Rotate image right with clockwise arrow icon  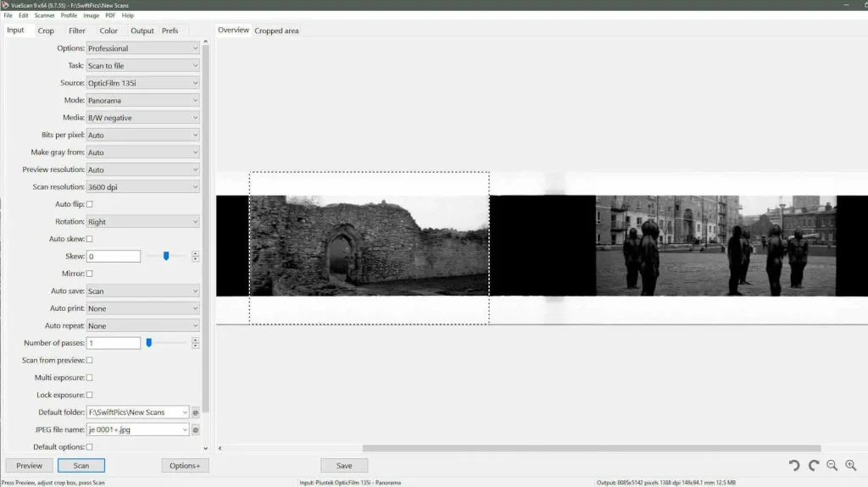point(813,466)
